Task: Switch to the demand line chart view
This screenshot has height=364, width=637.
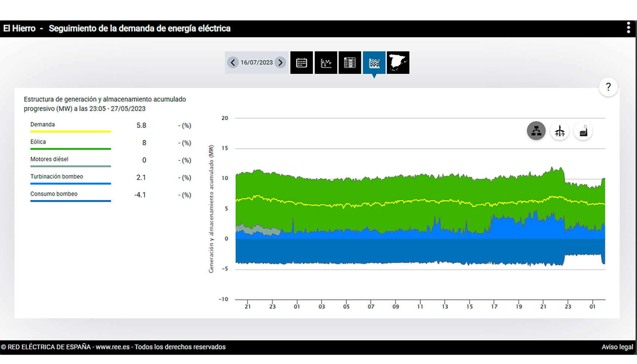Action: pos(326,63)
